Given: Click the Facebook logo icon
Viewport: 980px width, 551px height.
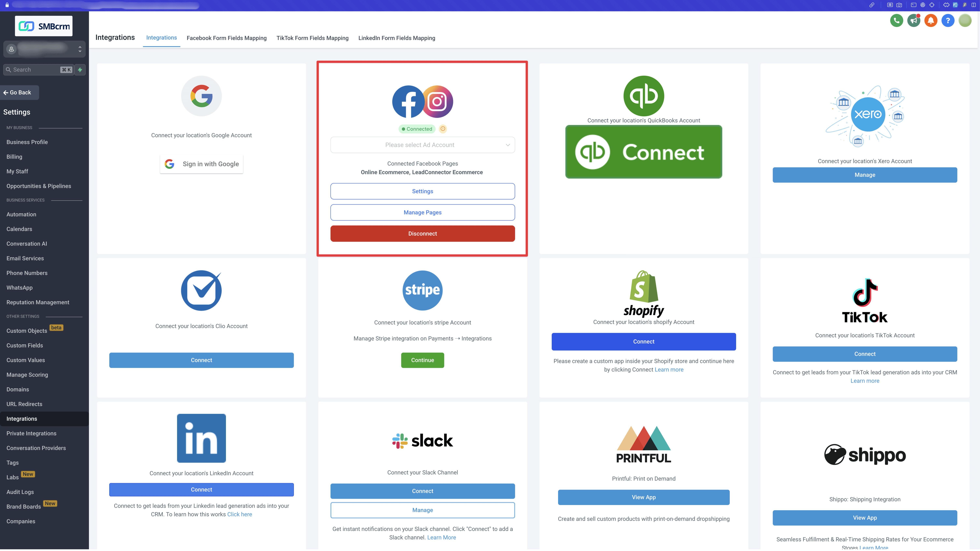Looking at the screenshot, I should tap(408, 102).
